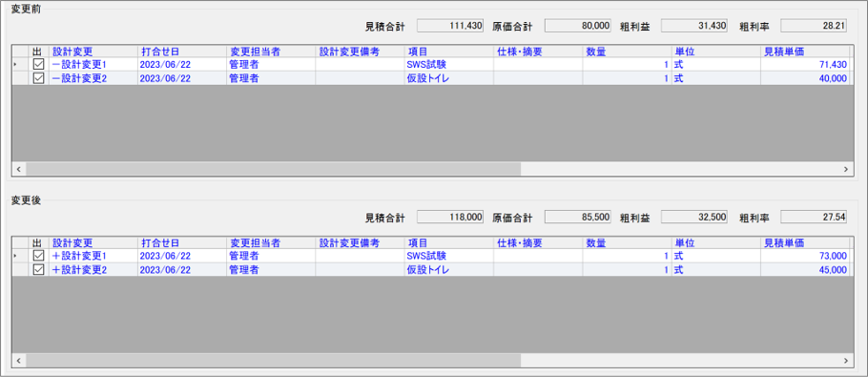Click 見積単価 column header in 変更後 grid

coord(805,243)
